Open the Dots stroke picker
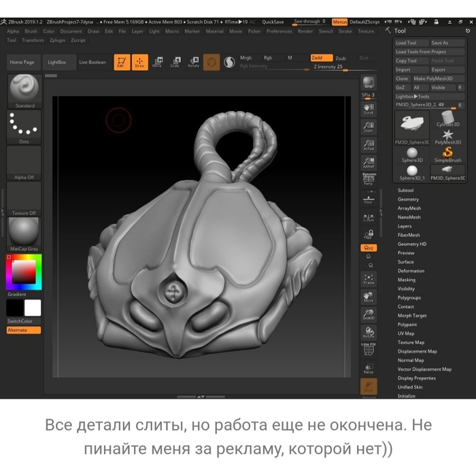The height and width of the screenshot is (469, 476). (24, 127)
